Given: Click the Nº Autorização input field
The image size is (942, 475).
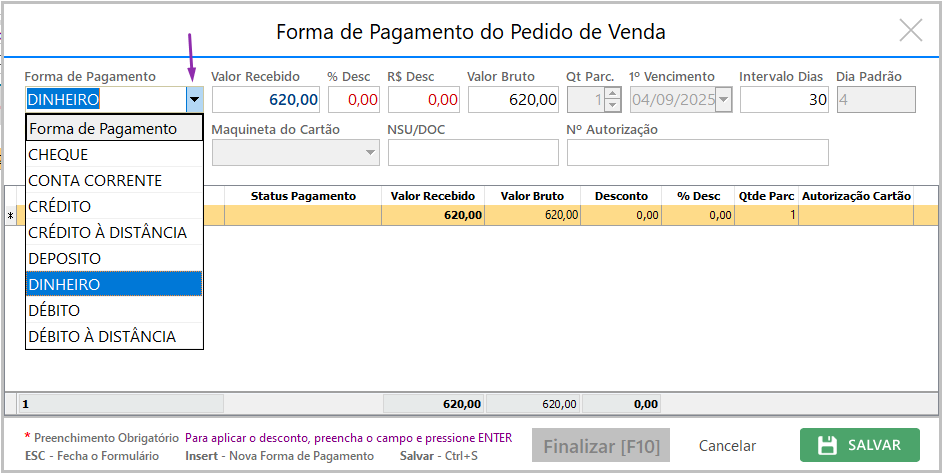Looking at the screenshot, I should pyautogui.click(x=697, y=153).
